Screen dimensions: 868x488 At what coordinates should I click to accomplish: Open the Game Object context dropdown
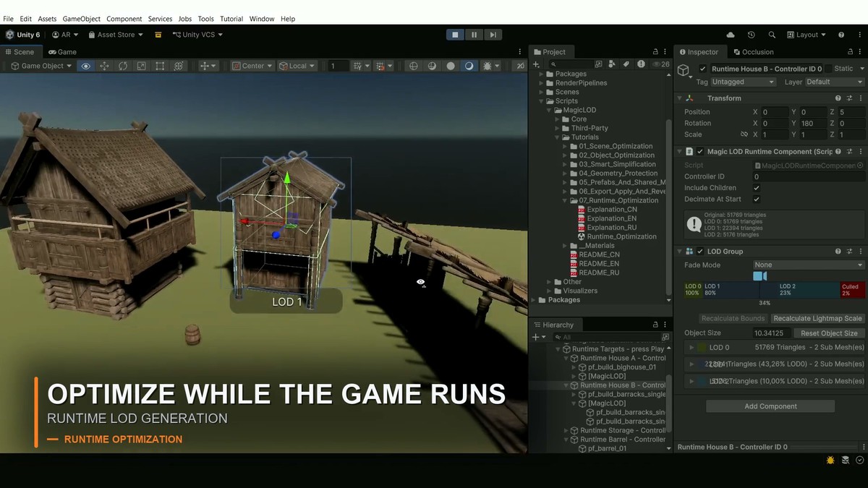(x=41, y=66)
